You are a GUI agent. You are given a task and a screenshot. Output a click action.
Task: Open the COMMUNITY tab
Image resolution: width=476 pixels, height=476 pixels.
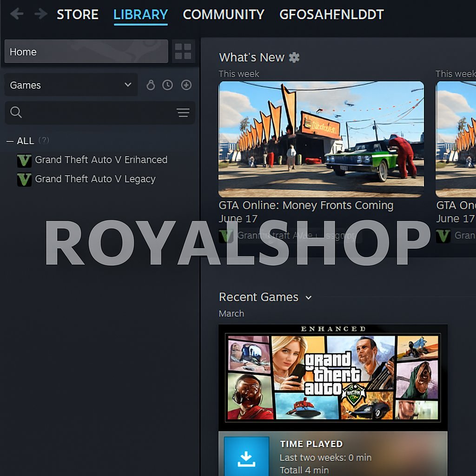coord(224,14)
